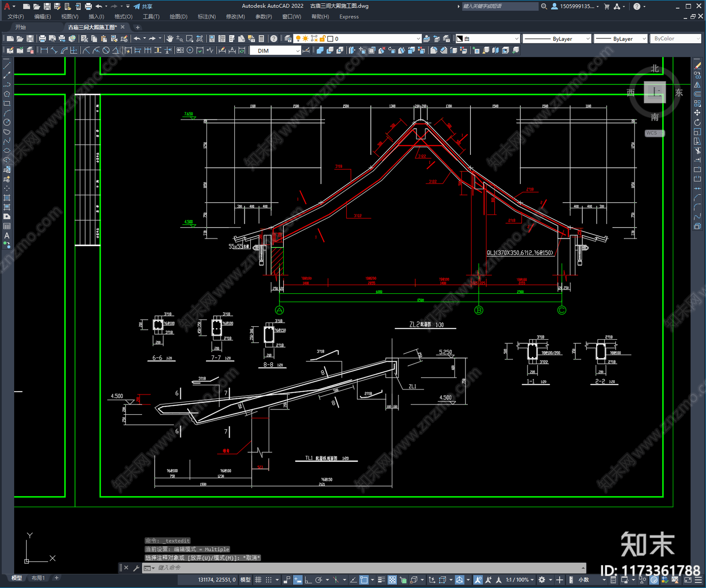
Task: Open the layer list dropdown showing 0
Action: [x=358, y=39]
